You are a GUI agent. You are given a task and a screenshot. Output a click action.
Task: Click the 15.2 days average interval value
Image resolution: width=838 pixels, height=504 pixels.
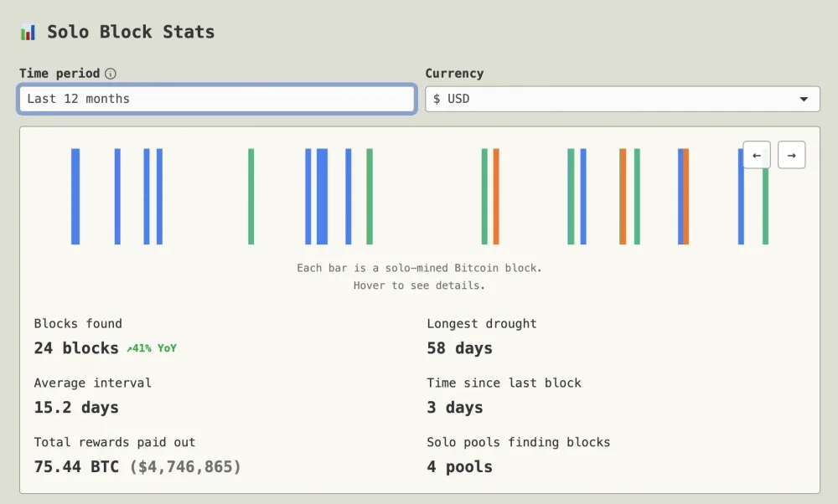(76, 408)
